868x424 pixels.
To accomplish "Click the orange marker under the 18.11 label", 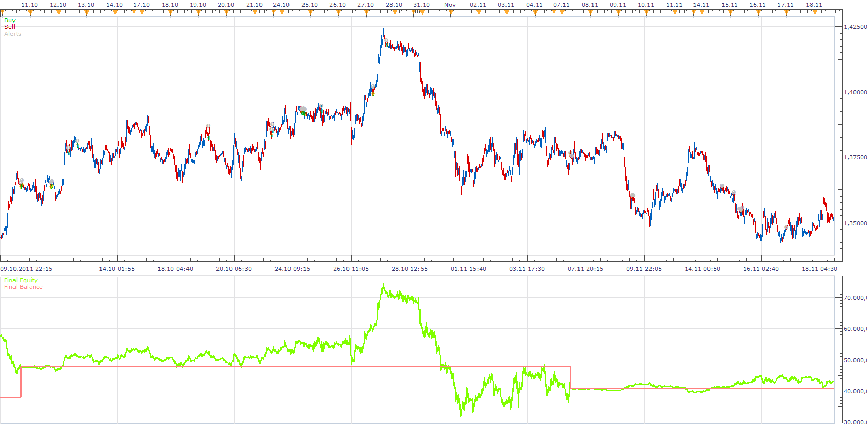I will tap(814, 13).
